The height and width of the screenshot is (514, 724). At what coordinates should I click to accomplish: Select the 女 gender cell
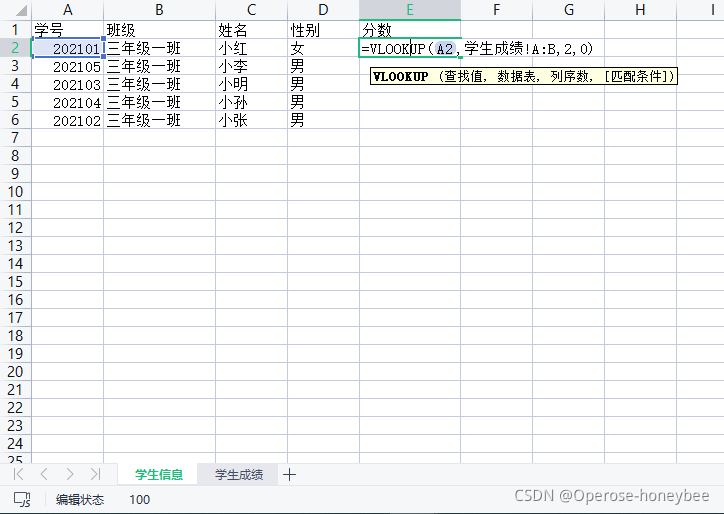[323, 48]
